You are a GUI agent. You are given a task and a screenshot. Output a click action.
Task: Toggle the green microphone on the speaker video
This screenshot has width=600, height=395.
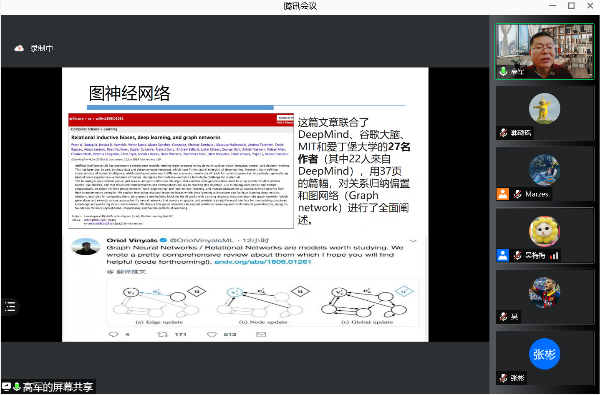(x=504, y=71)
